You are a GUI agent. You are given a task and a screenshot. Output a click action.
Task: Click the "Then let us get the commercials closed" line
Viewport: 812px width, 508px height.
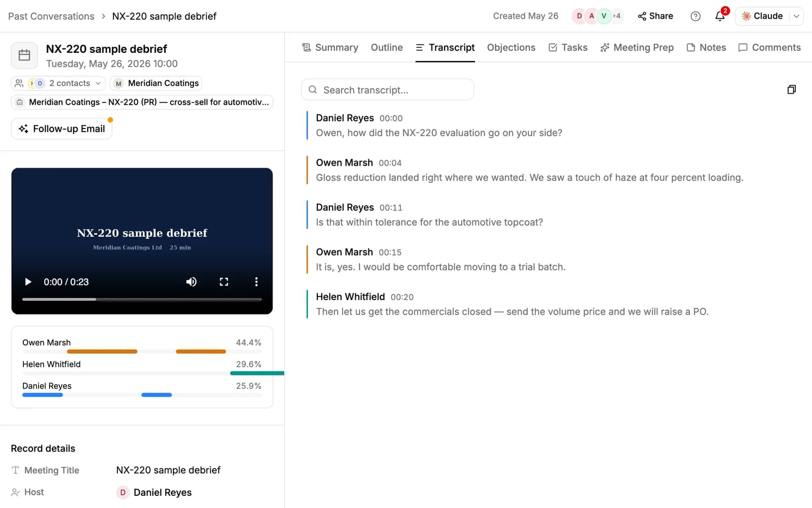[x=512, y=311]
